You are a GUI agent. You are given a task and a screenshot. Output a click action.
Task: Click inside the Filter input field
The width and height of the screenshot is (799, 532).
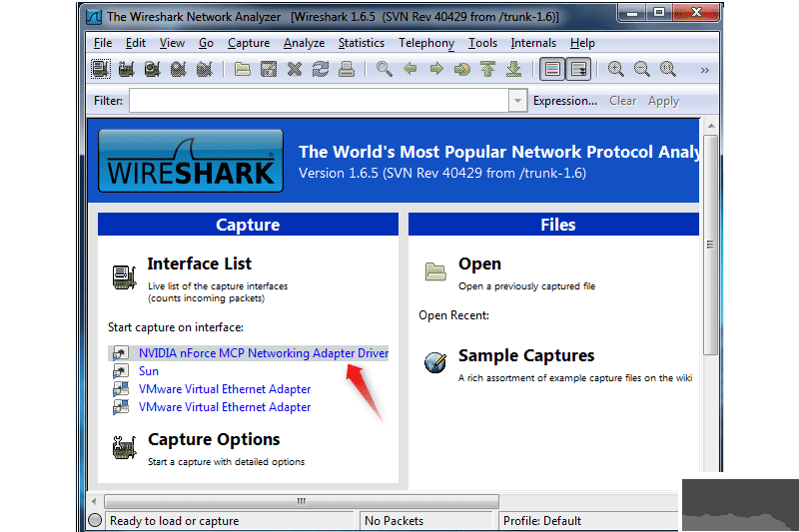pos(319,100)
